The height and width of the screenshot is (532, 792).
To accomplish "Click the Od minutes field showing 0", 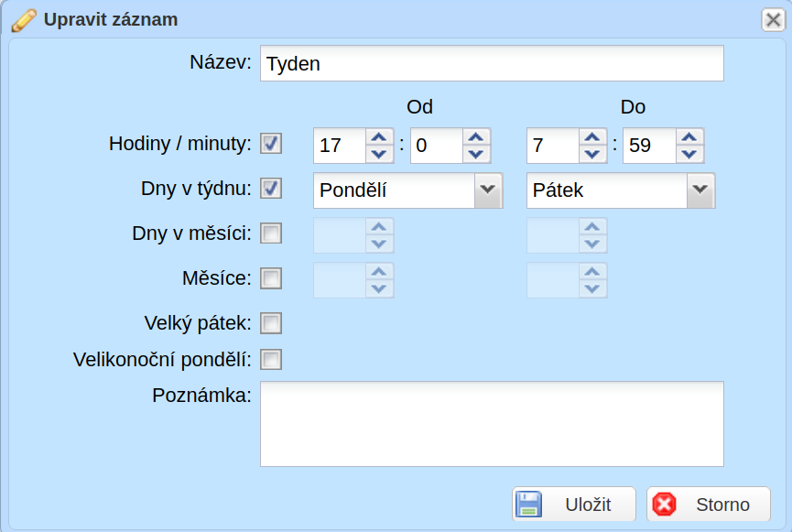I will click(437, 146).
